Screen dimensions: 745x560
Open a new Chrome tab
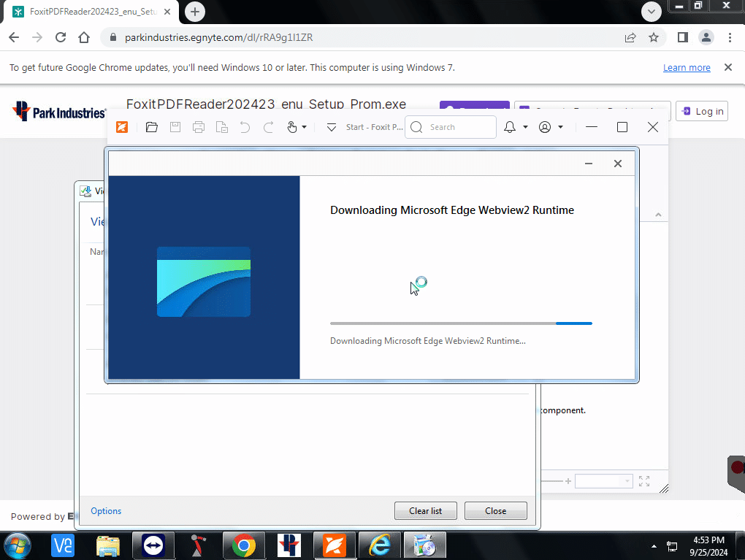(195, 12)
